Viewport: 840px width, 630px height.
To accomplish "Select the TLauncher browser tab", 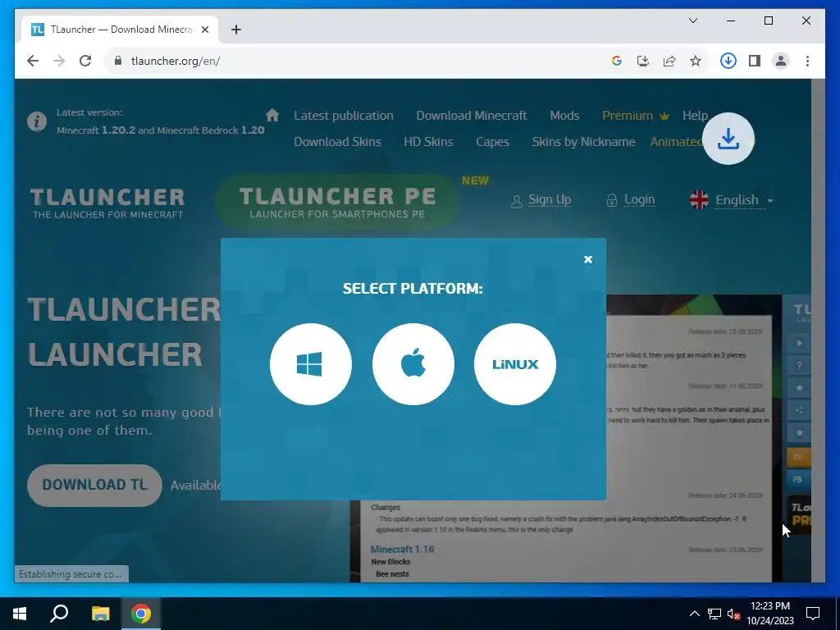I will click(120, 30).
